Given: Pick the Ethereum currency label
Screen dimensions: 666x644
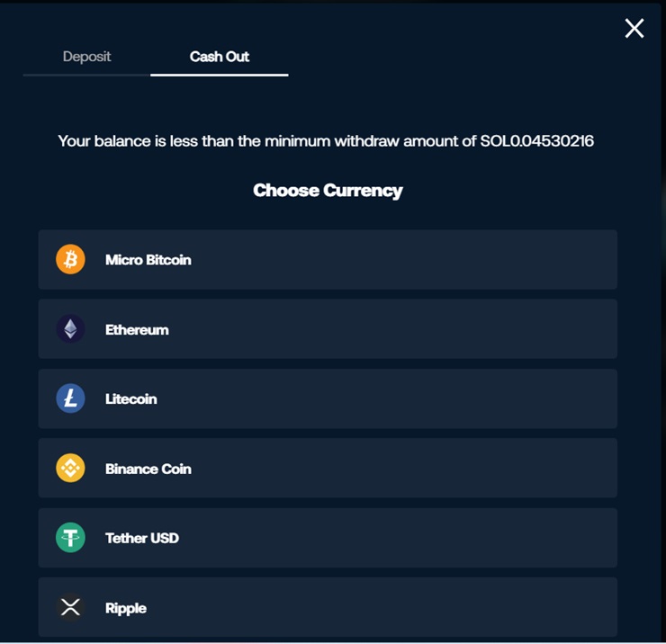Looking at the screenshot, I should [137, 330].
